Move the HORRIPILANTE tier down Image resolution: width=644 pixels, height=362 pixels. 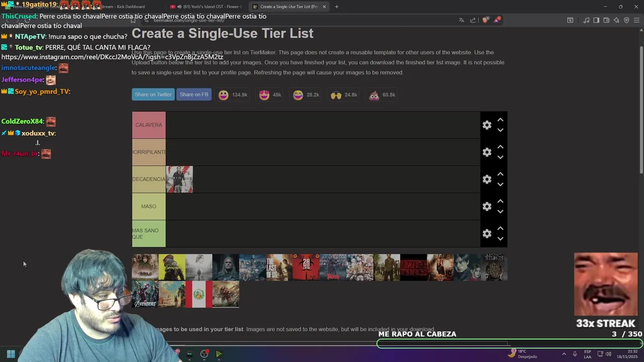(x=500, y=157)
